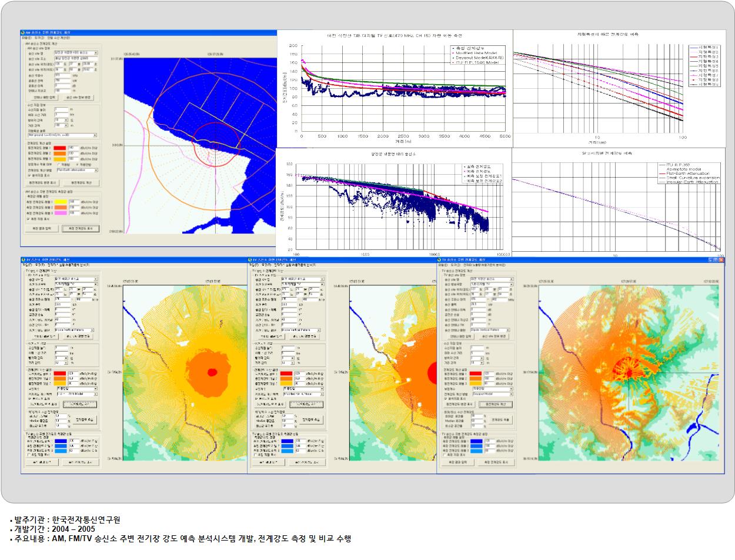Toggle 분석지점 표시 checkbox in AM window
The width and height of the screenshot is (735, 560).
point(29,175)
